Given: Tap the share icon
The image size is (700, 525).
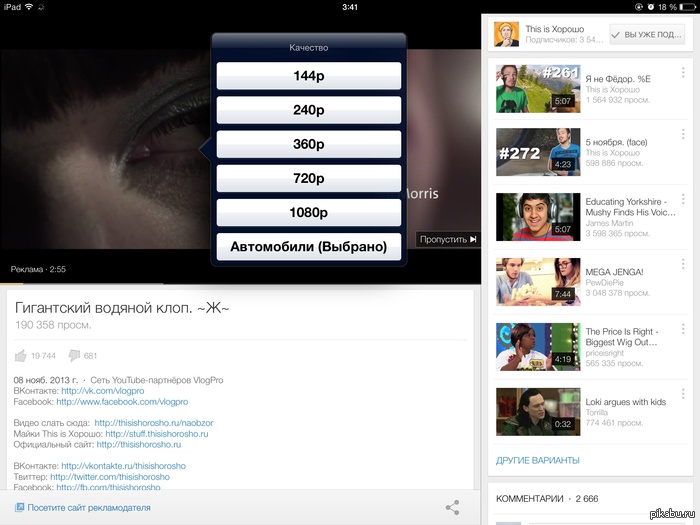Looking at the screenshot, I should tap(452, 508).
